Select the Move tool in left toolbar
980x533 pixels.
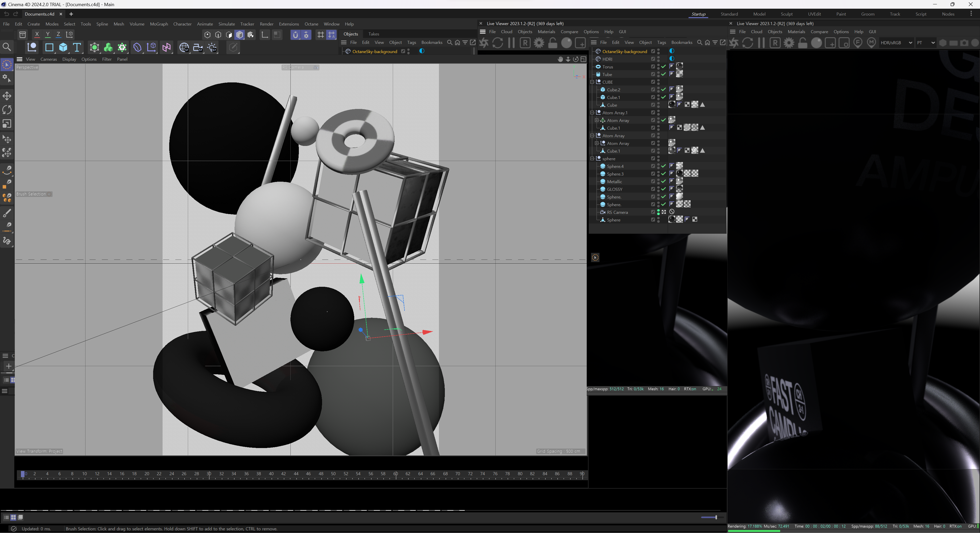[x=7, y=95]
